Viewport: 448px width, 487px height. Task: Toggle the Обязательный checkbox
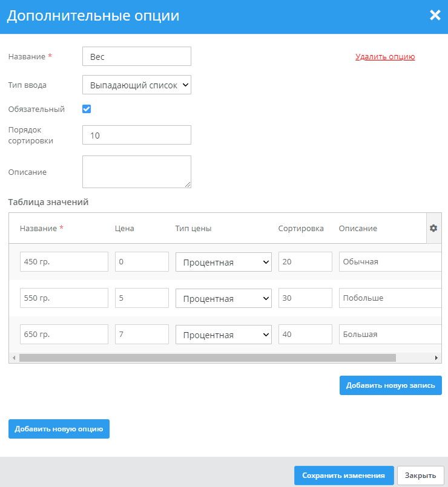(87, 109)
